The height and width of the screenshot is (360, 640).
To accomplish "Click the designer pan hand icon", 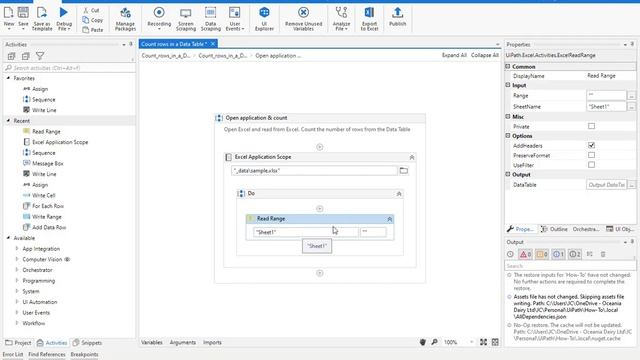I will (x=423, y=342).
